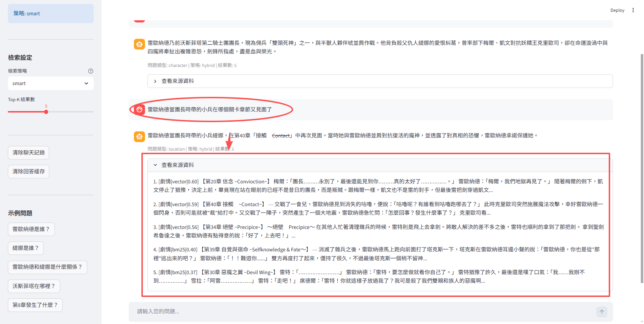644x324 pixels.
Task: Select example question 緹娜是誰？
Action: click(26, 248)
